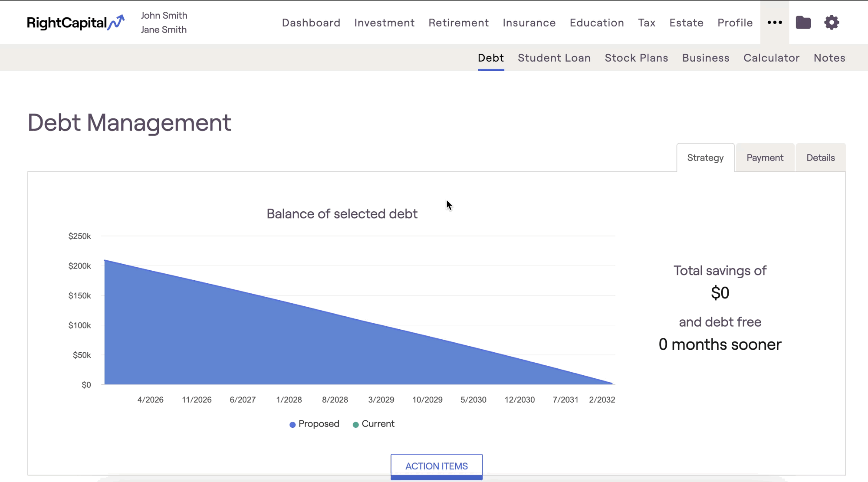868x482 pixels.
Task: Toggle the Proposed legend series
Action: tap(315, 424)
